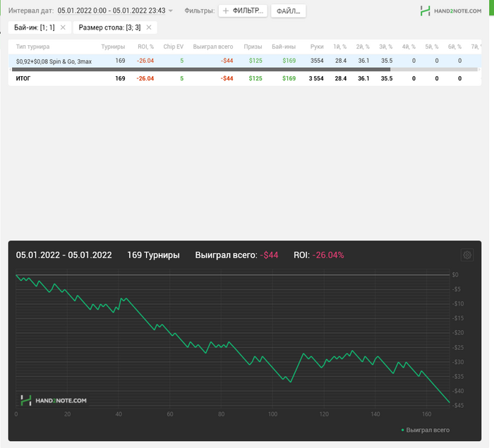Open the graph settings gear icon

(466, 255)
